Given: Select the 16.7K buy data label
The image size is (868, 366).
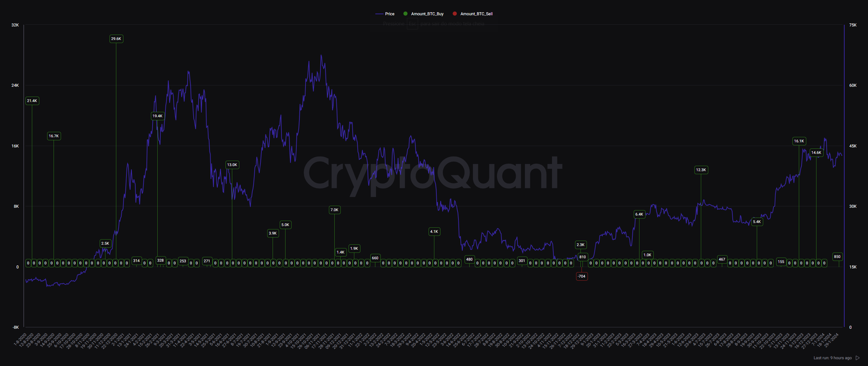Looking at the screenshot, I should 54,136.
